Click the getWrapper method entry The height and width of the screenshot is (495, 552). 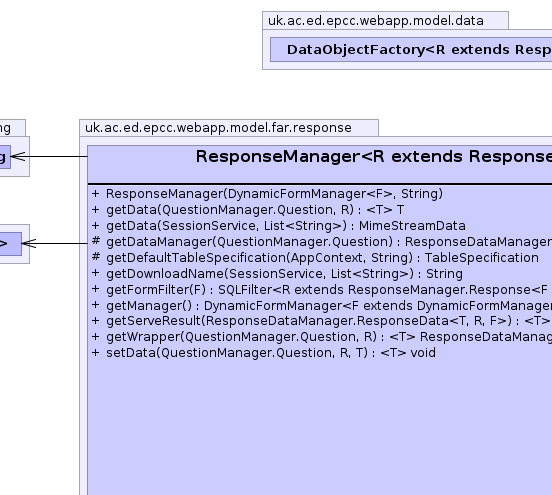tap(329, 337)
